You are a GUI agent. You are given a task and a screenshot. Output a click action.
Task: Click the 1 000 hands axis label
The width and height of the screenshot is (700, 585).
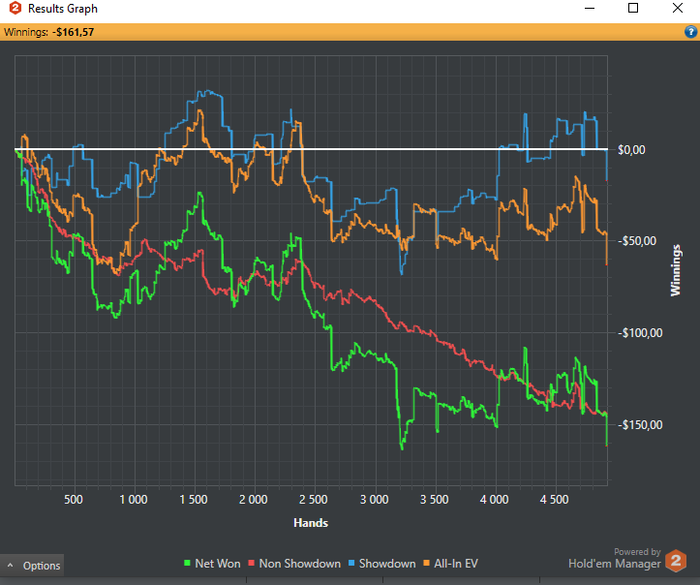click(133, 499)
